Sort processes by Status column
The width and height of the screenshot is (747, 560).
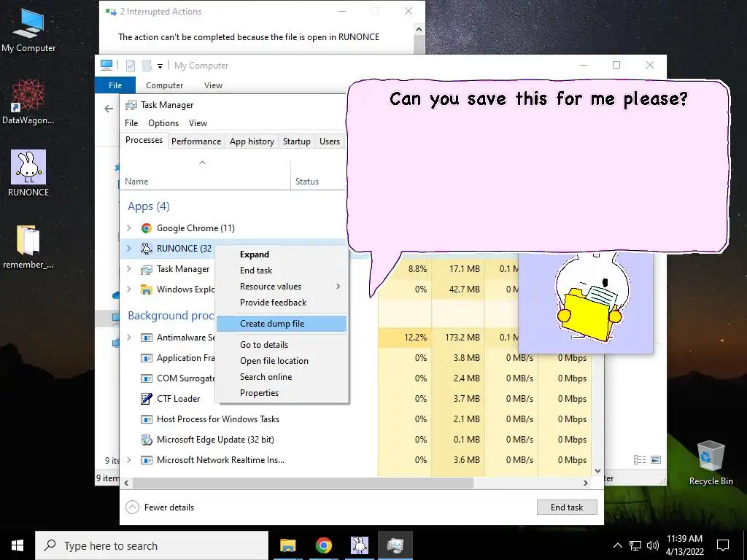pos(317,175)
